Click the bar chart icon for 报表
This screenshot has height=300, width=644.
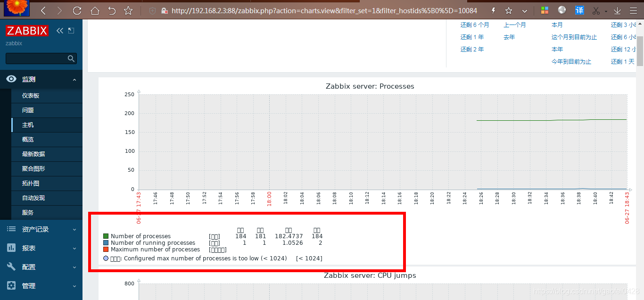click(11, 248)
